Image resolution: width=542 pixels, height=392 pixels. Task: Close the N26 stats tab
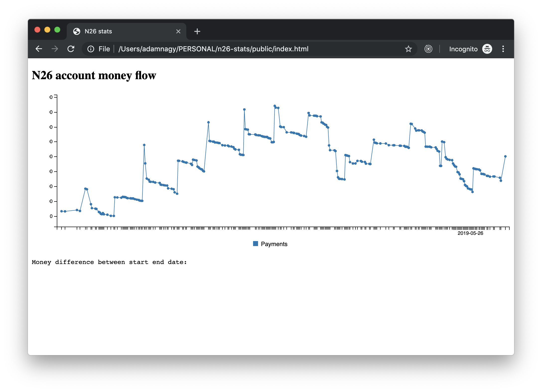pos(178,31)
